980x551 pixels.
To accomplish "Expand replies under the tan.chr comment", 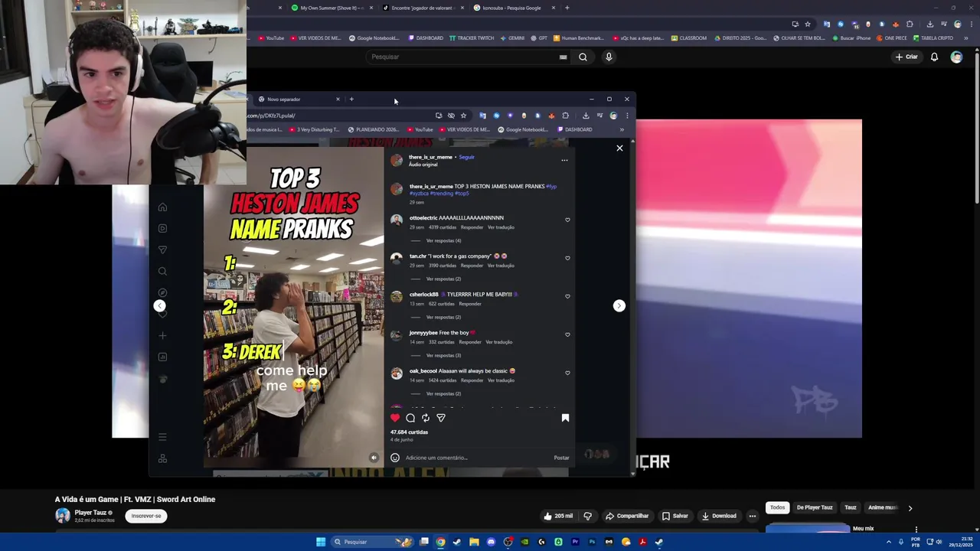I will [x=443, y=279].
